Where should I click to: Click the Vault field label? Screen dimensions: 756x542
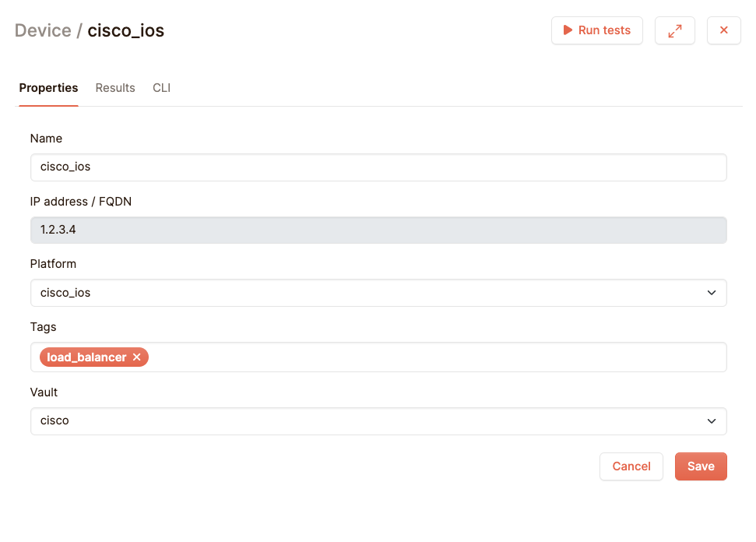click(44, 392)
